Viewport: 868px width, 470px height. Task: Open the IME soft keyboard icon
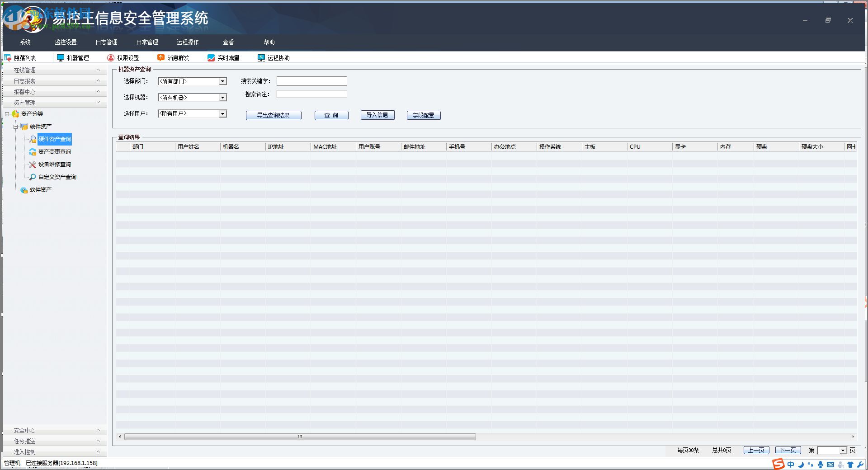(830, 465)
